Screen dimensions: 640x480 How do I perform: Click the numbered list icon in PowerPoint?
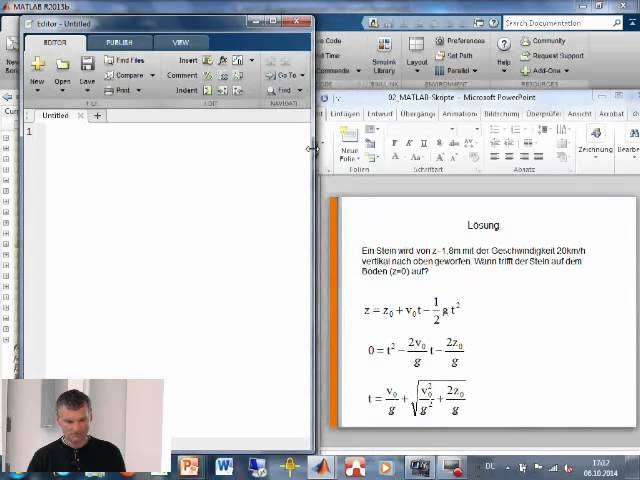pos(516,129)
